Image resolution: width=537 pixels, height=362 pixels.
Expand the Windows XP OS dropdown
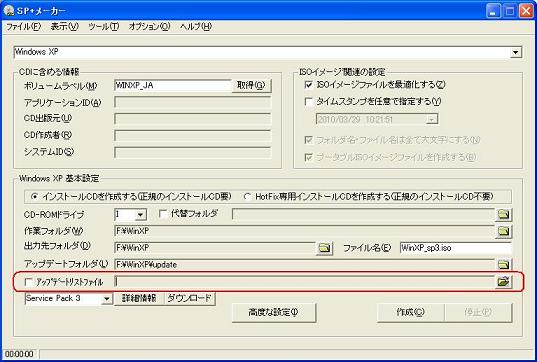515,52
